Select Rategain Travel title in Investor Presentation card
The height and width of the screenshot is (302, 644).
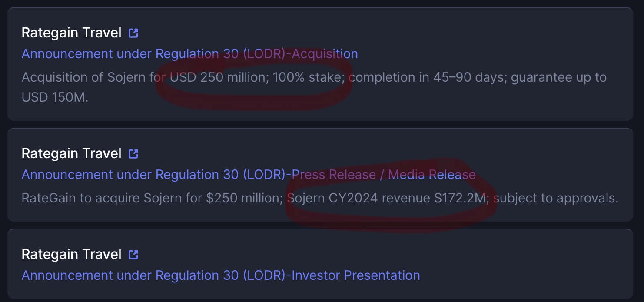71,254
